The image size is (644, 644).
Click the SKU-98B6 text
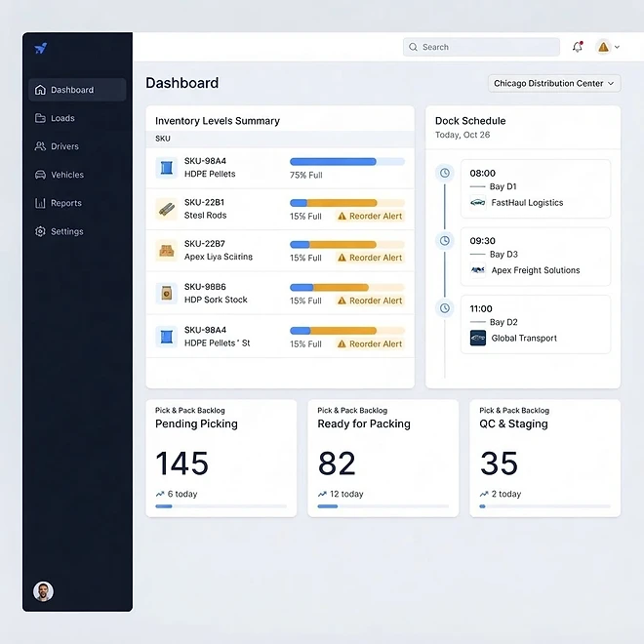click(x=205, y=287)
